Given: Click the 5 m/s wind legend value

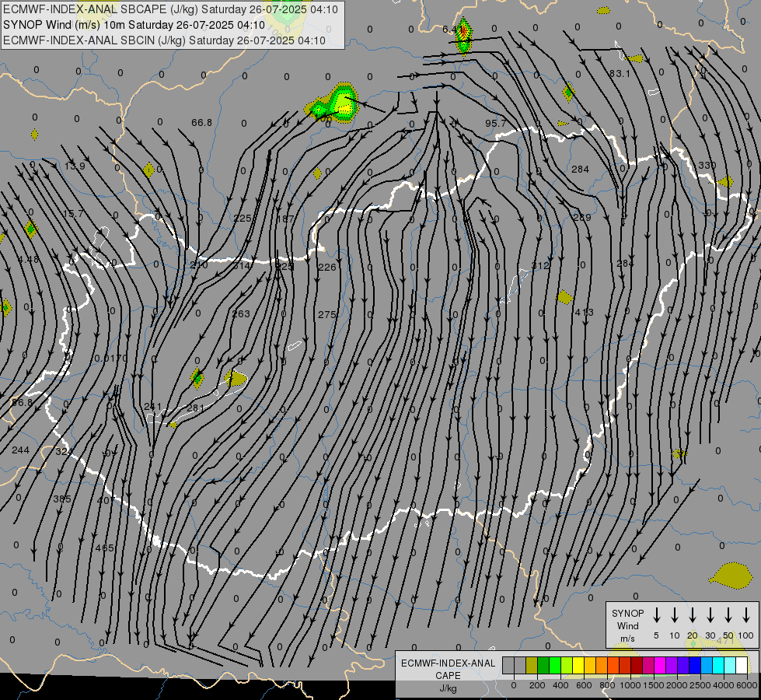Looking at the screenshot, I should (x=656, y=635).
